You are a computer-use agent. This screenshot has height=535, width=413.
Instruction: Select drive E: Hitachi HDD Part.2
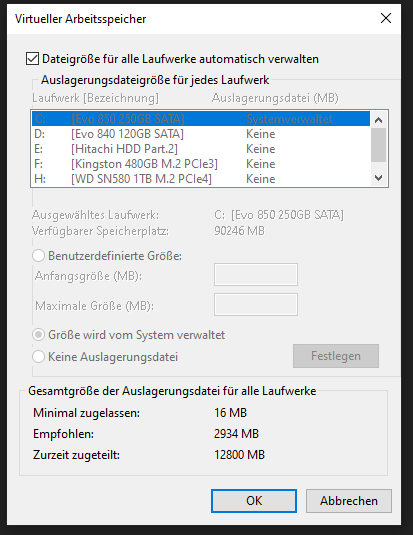[x=201, y=149]
